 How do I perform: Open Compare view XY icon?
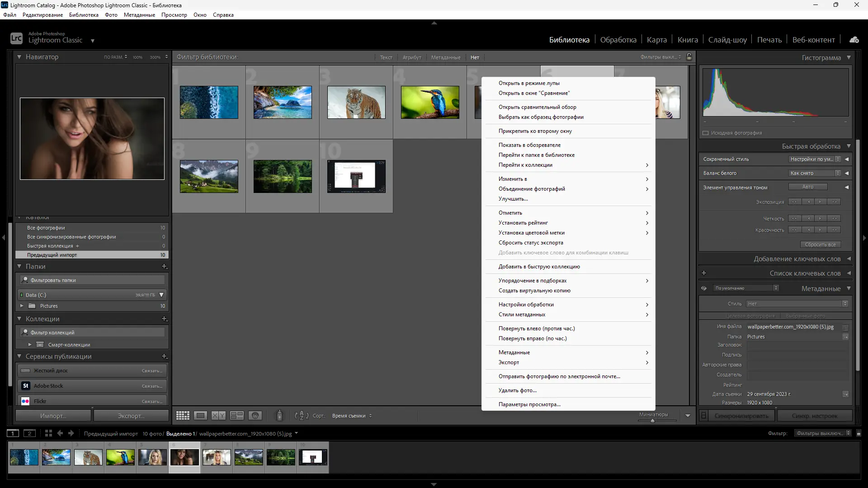(218, 416)
